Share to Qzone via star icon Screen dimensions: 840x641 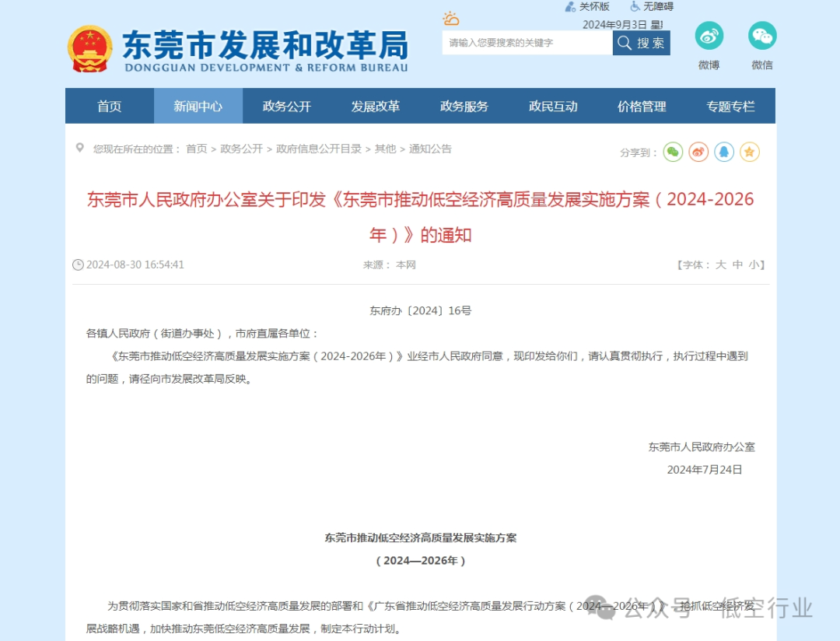point(750,152)
